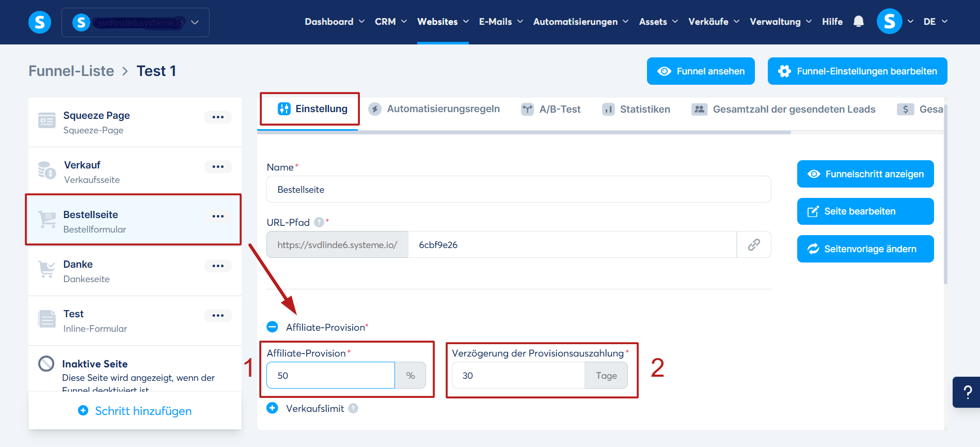Viewport: 980px width, 447px height.
Task: Expand the Verkäufe dropdown
Action: coord(714,22)
